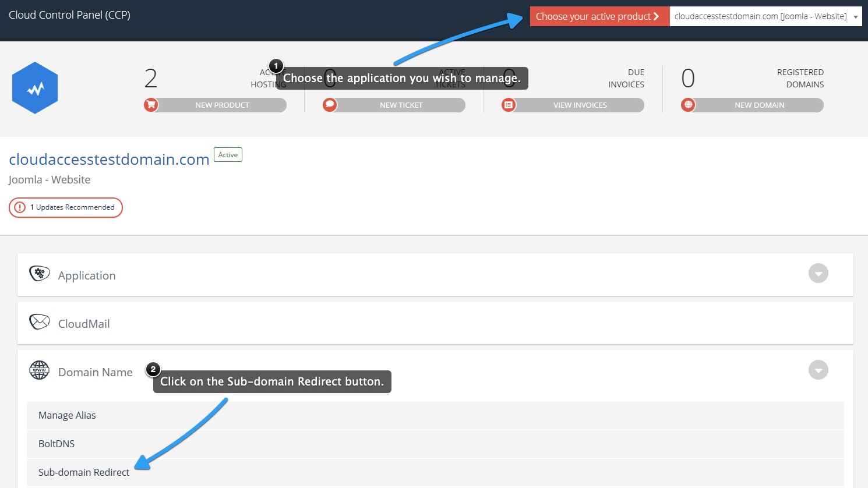The image size is (868, 488).
Task: Click the Registered Domains label
Action: click(x=800, y=78)
